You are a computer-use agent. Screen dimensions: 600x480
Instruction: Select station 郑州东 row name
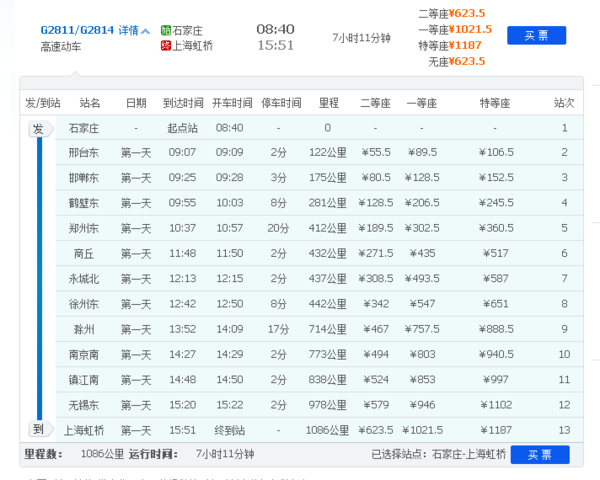pyautogui.click(x=84, y=229)
